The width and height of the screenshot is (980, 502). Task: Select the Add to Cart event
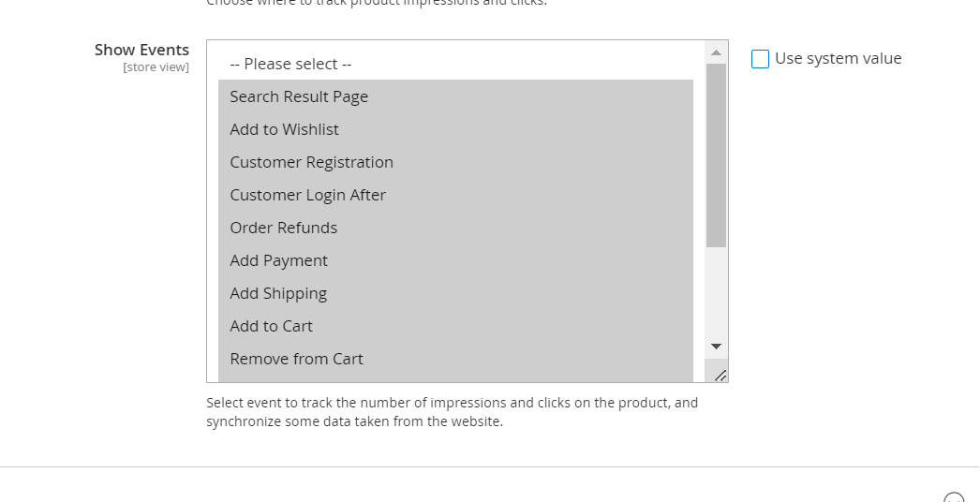(272, 326)
